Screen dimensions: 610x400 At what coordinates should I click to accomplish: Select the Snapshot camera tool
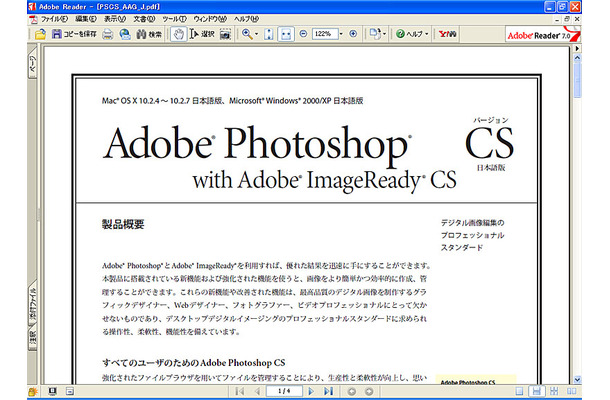pos(225,34)
